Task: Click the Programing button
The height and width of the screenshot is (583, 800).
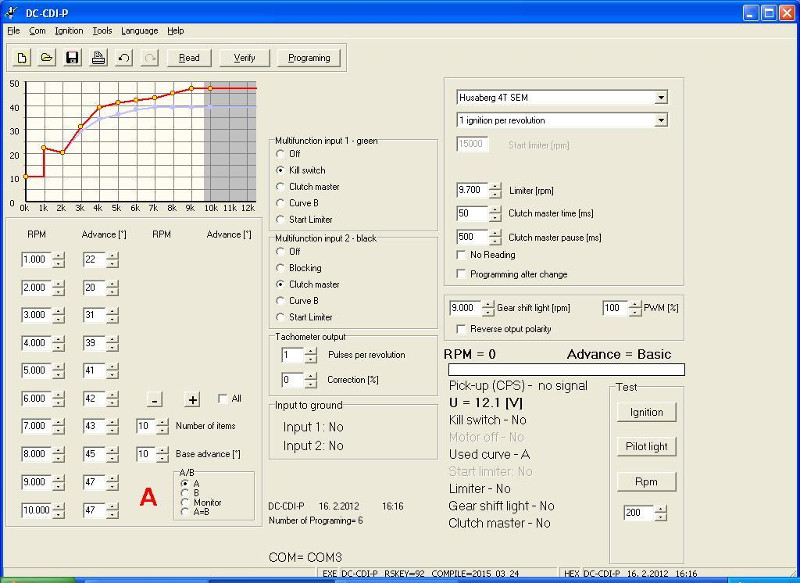Action: (309, 58)
